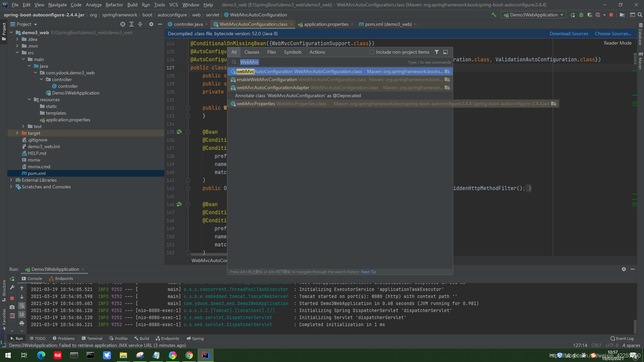Switch to the Classes search tab

[252, 52]
